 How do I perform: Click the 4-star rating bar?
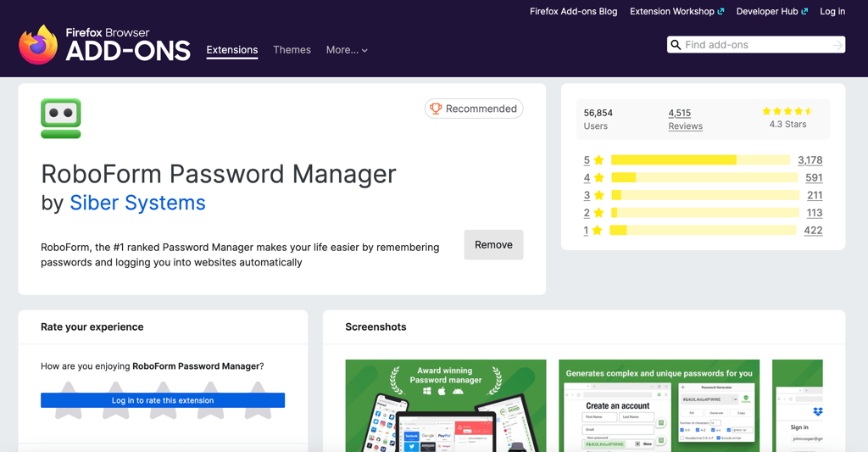(704, 178)
